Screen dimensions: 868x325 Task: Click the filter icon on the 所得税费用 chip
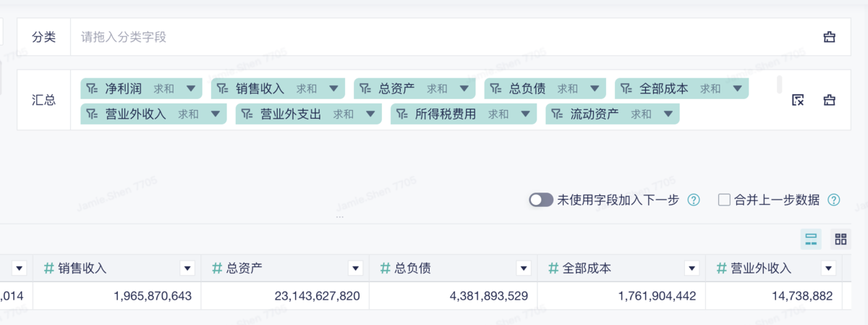[402, 114]
